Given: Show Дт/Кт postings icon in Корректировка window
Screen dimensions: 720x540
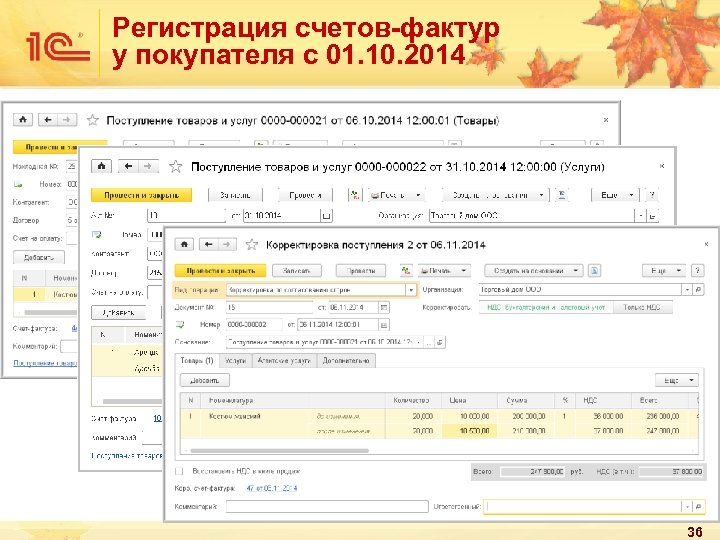Looking at the screenshot, I should [406, 271].
